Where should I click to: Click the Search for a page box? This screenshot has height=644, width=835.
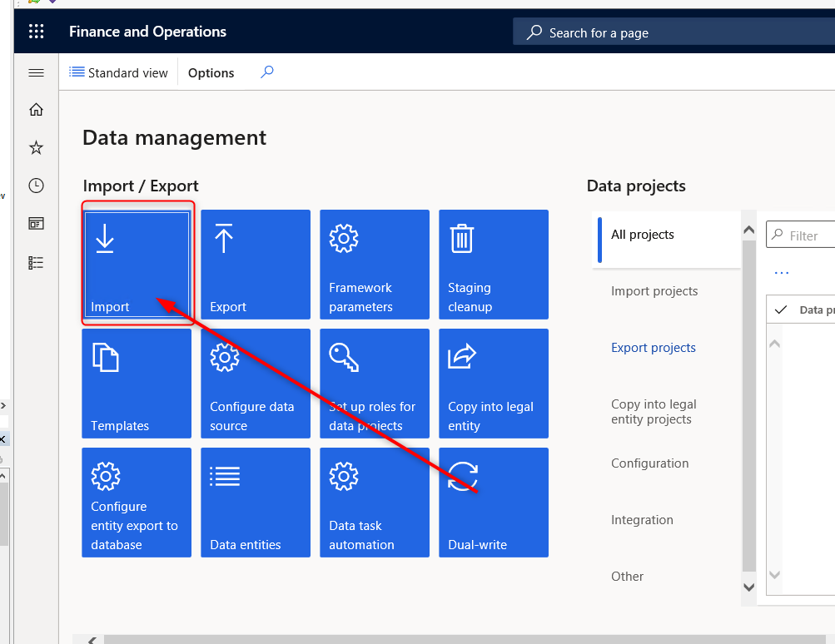coord(673,32)
